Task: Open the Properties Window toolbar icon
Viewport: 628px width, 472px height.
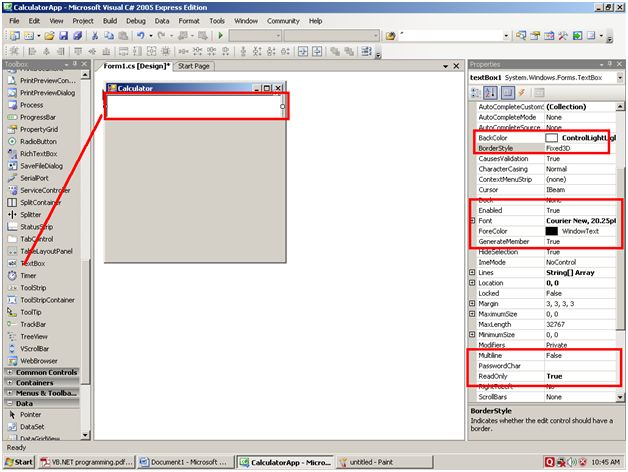Action: [x=535, y=36]
